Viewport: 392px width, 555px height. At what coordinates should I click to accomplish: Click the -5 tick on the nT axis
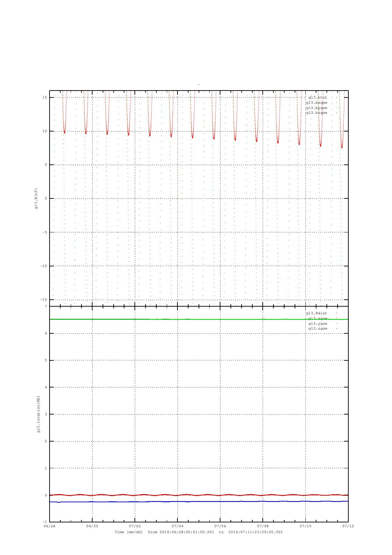click(45, 232)
